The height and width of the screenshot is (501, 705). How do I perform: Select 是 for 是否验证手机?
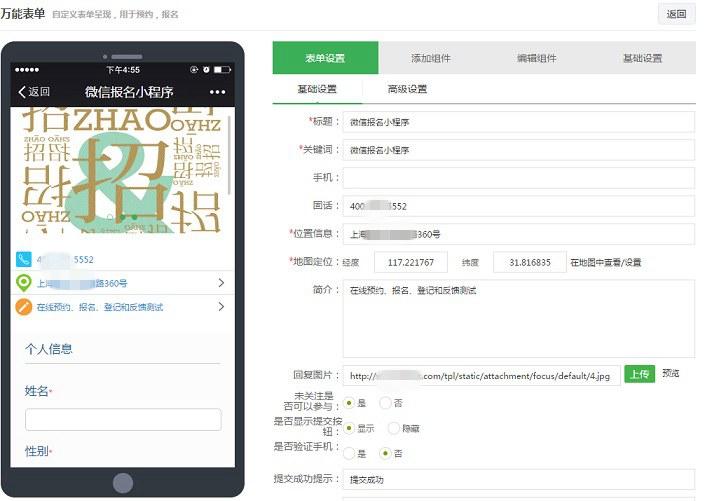349,453
